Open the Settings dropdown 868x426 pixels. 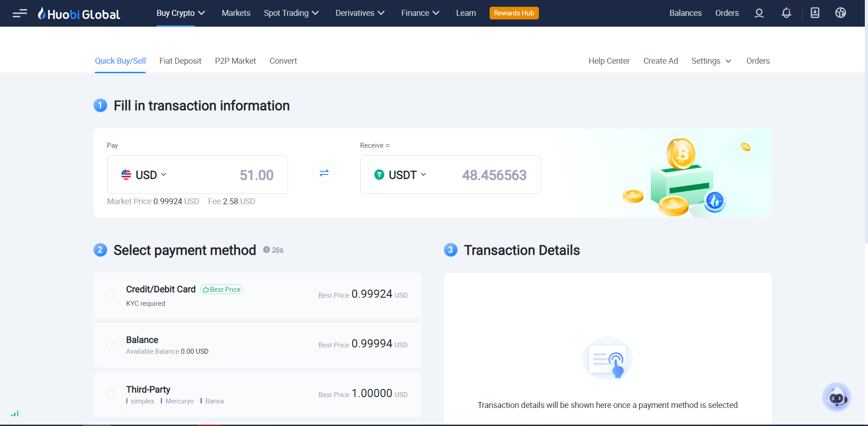point(711,61)
